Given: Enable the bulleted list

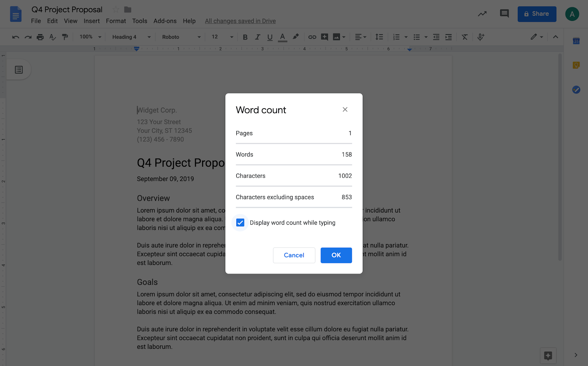Looking at the screenshot, I should [x=416, y=37].
